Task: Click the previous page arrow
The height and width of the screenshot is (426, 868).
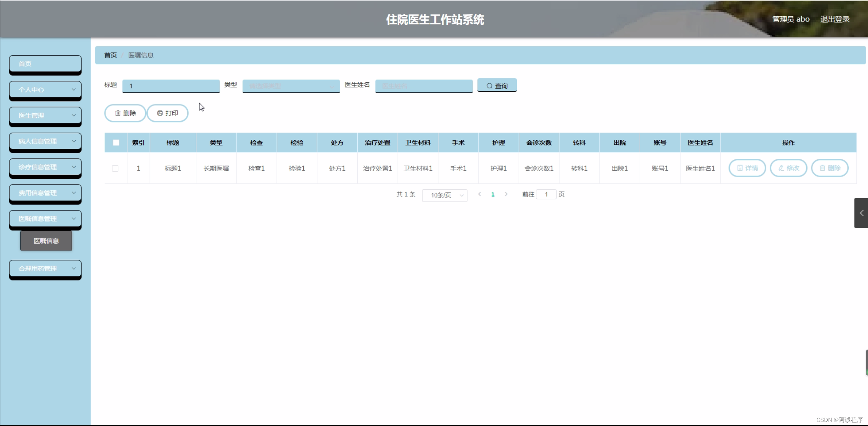Action: [479, 194]
